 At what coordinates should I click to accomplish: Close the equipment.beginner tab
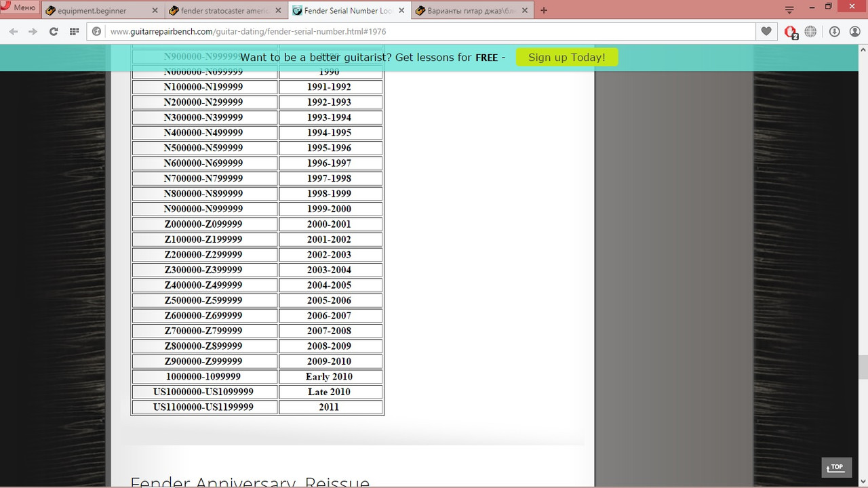[x=155, y=11]
